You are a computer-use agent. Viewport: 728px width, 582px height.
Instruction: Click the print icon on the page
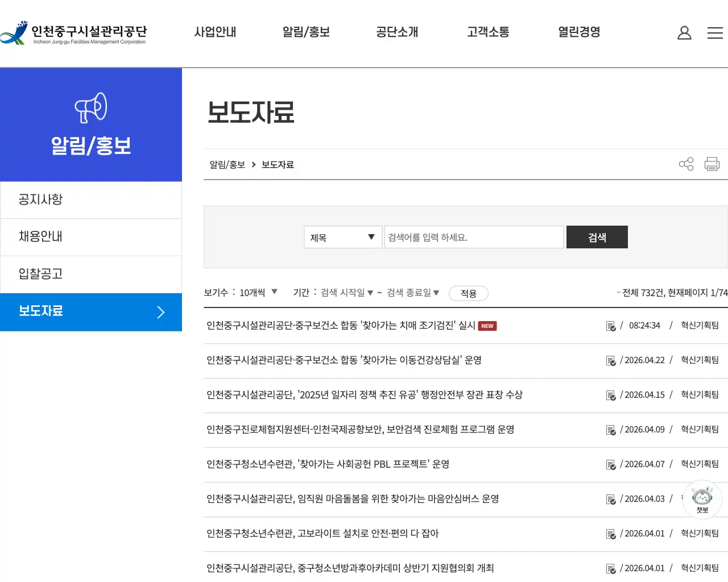click(x=712, y=164)
